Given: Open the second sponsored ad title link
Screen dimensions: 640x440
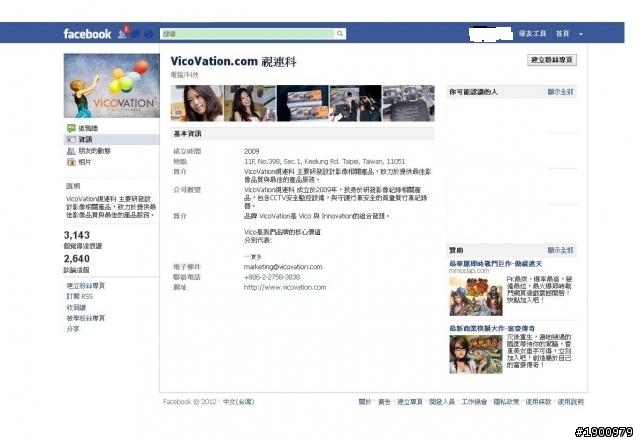Looking at the screenshot, I should [492, 329].
